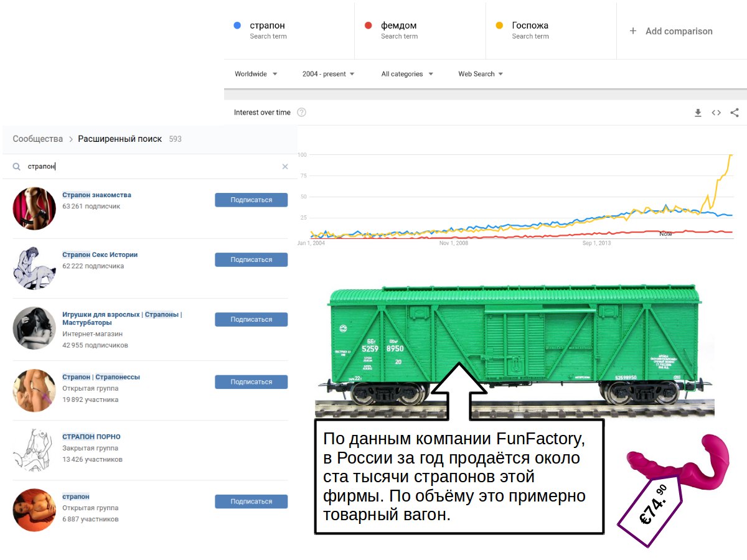Viewport: 747px width, 560px height.
Task: Subscribe to Страпон Секс Истории community
Action: point(251,259)
